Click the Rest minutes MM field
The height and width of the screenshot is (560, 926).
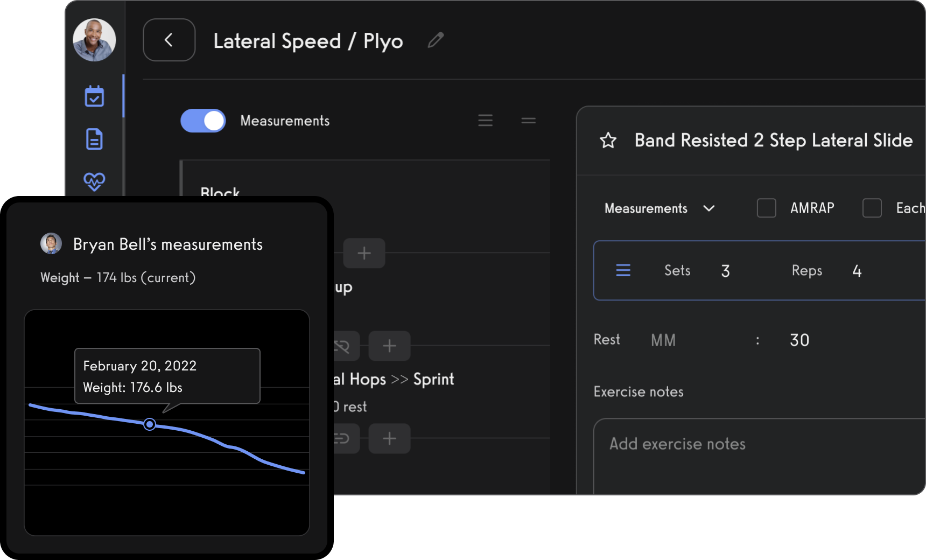(663, 340)
